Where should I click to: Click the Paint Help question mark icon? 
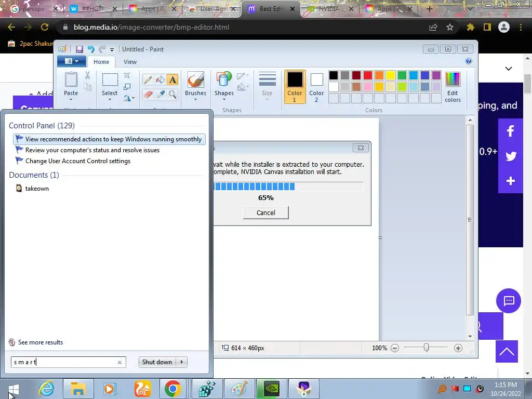click(469, 61)
